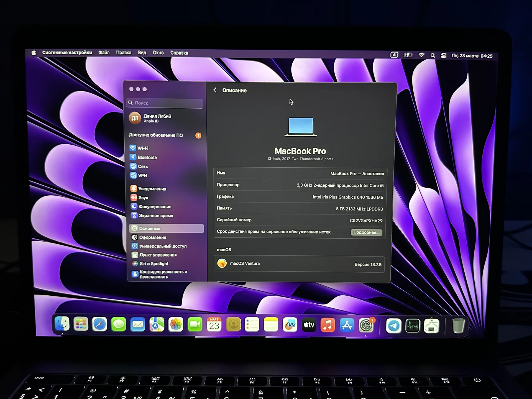Edit the computer name MacBook Pro — Анастасия
Viewport: 532px width, 399px height.
tap(357, 173)
